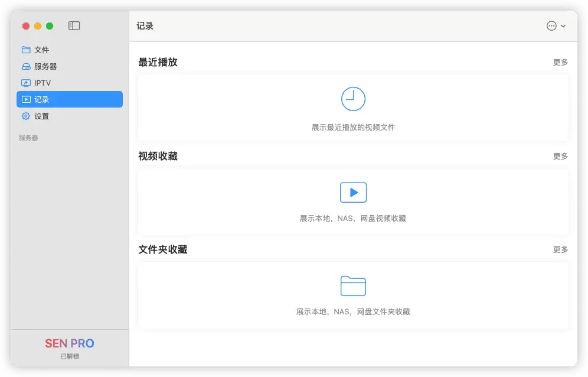Click the play-record icon beside 记录
The width and height of the screenshot is (588, 377).
(x=25, y=99)
